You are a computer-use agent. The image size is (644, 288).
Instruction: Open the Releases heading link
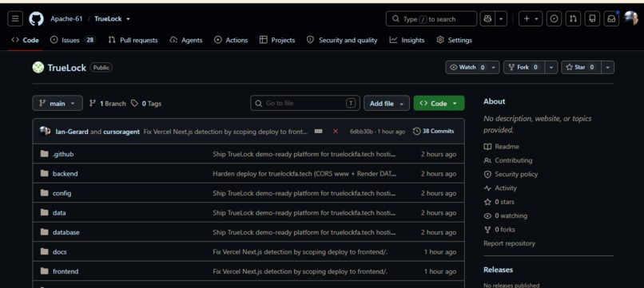499,270
